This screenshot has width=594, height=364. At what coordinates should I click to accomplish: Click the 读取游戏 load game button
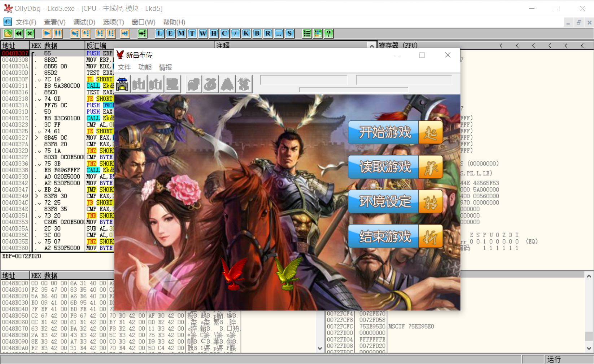click(395, 167)
